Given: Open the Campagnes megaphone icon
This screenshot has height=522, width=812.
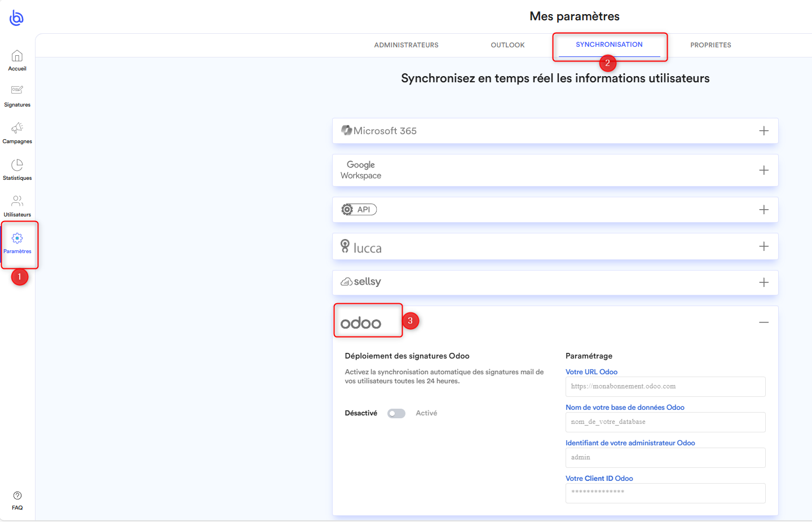Looking at the screenshot, I should tap(17, 128).
